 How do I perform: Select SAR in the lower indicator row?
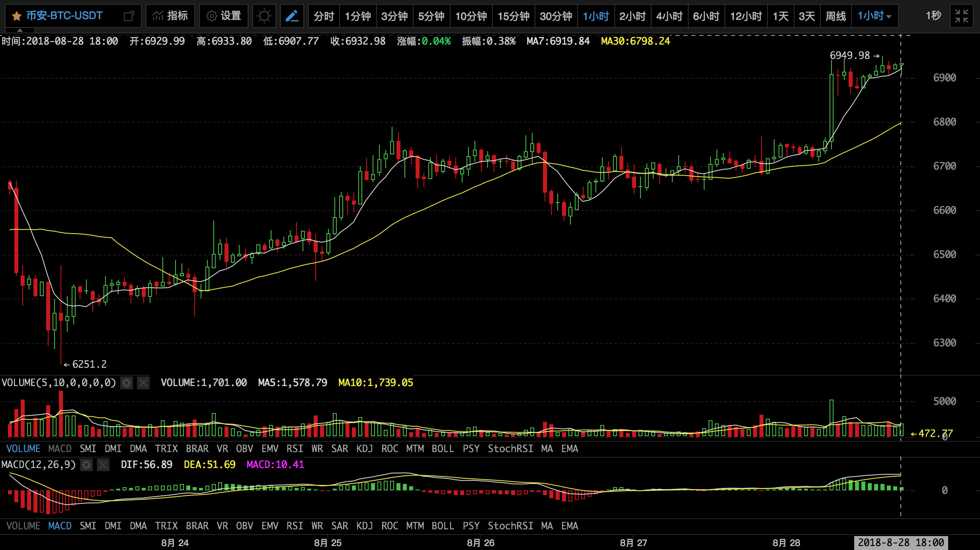click(x=340, y=526)
